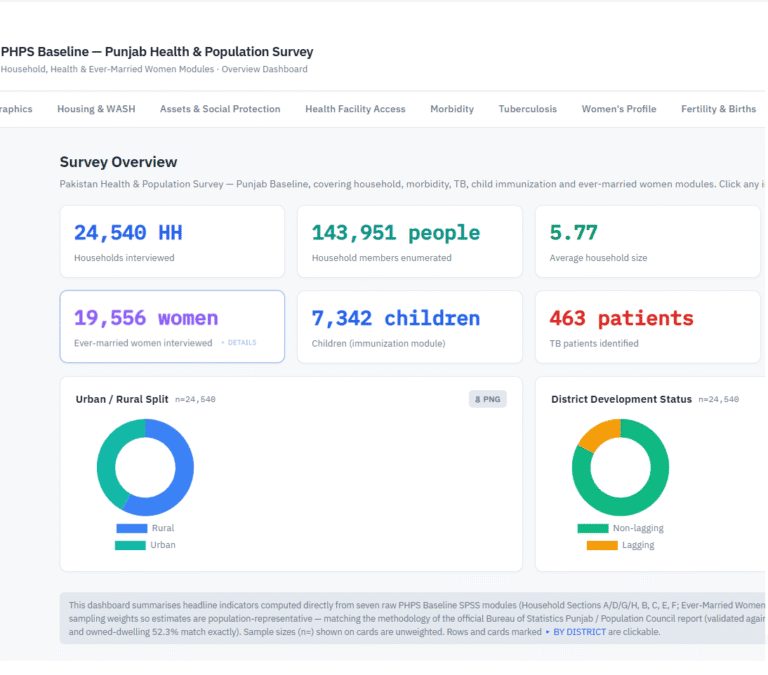Toggle the Non-lagging legend swatch
Viewport: 768px width, 675px height.
click(x=593, y=528)
